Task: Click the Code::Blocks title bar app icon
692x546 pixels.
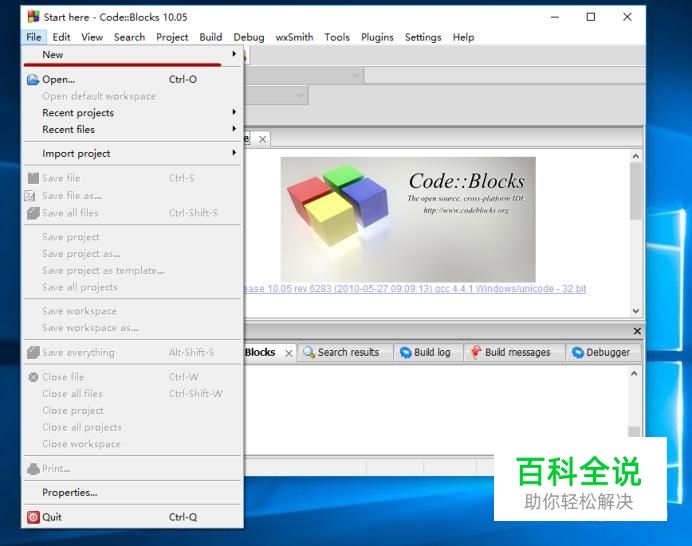Action: [x=34, y=17]
